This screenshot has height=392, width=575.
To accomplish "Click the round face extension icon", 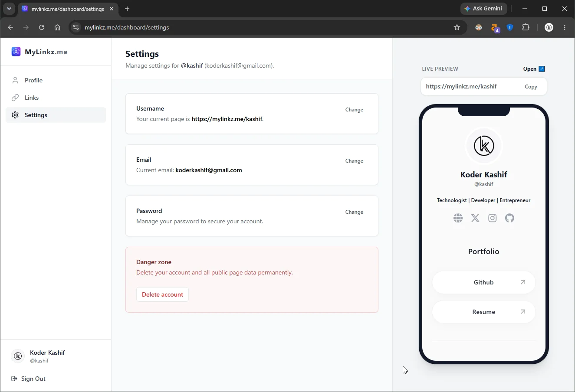I will point(479,27).
